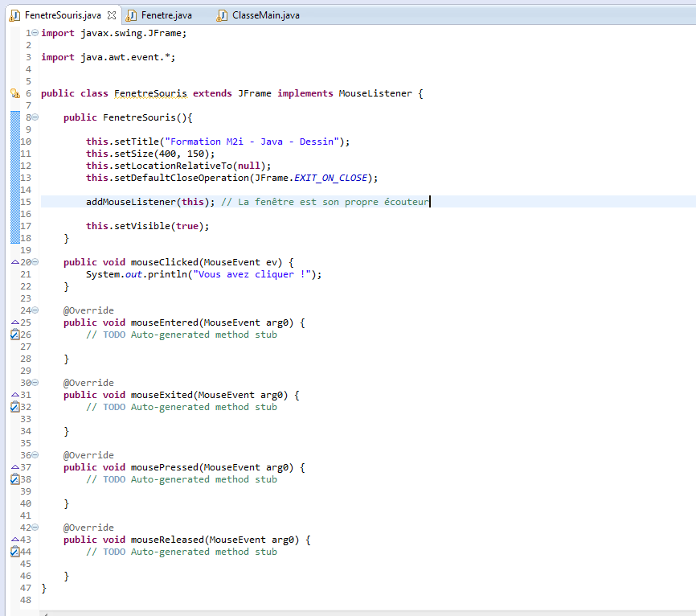
Task: Click the warning lightbulb marker on line 6
Action: (x=14, y=93)
